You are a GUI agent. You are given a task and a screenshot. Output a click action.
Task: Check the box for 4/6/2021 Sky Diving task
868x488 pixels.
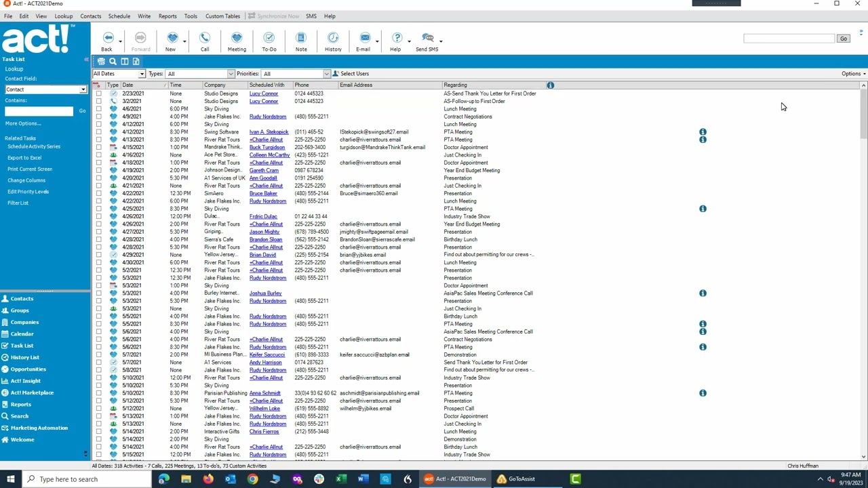99,109
